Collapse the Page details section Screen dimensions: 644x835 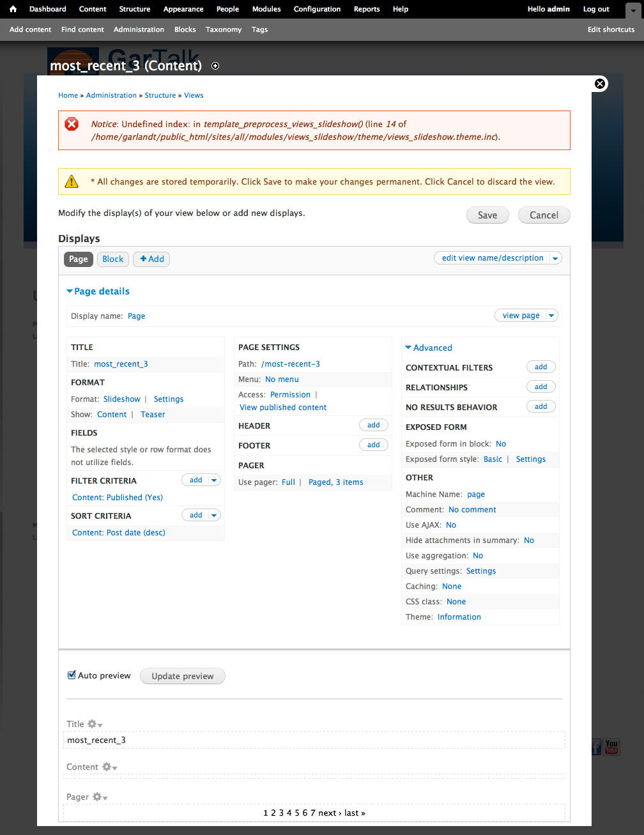(70, 291)
